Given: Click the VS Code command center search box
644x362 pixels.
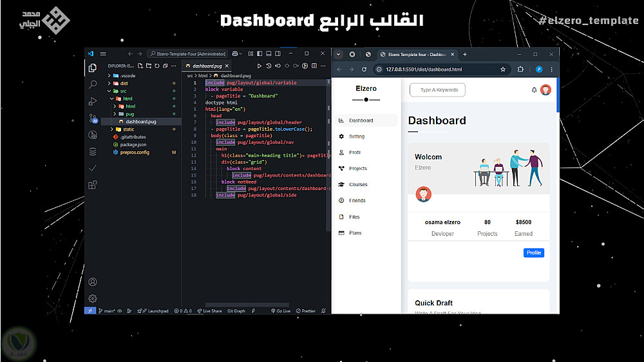Looking at the screenshot, I should (x=187, y=54).
